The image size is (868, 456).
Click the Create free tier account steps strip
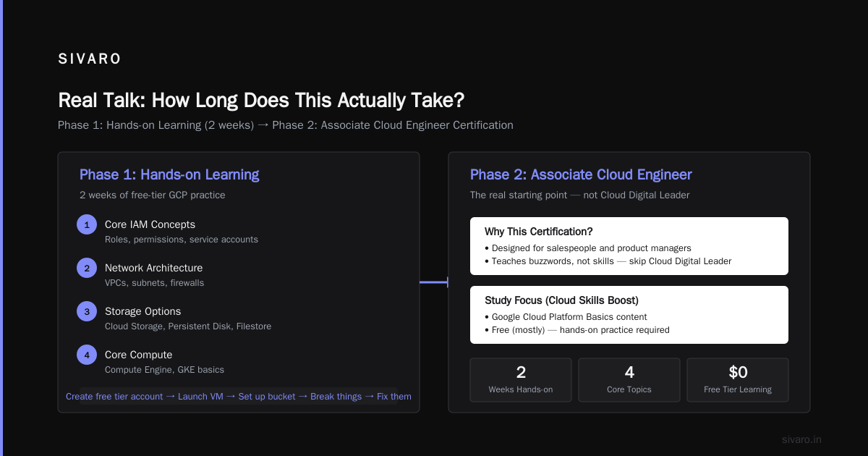tap(239, 396)
